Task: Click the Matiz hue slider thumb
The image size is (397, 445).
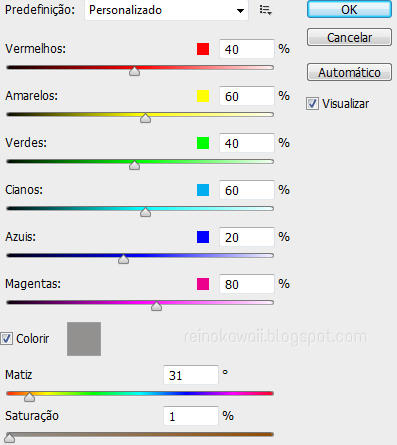Action: [29, 396]
